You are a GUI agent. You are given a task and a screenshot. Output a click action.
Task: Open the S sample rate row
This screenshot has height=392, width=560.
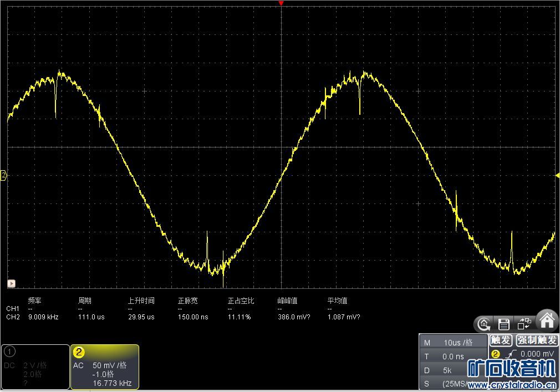tap(453, 384)
